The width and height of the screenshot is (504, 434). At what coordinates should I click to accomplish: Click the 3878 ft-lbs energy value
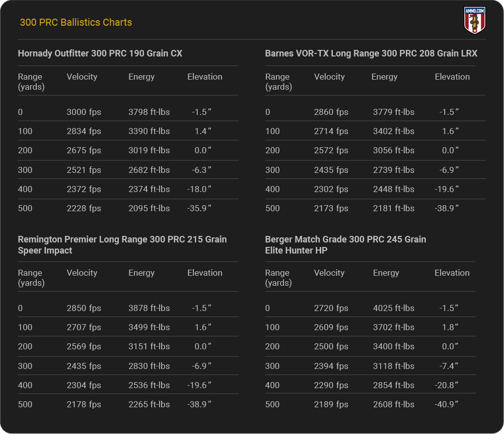click(x=149, y=308)
